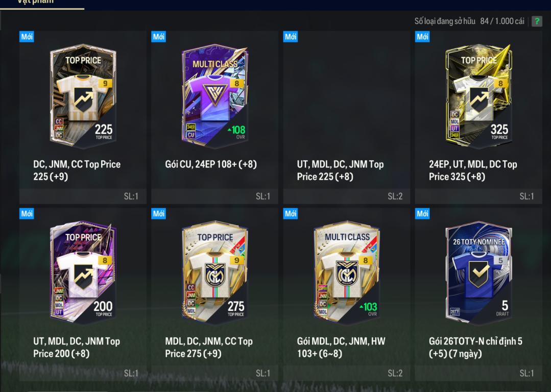Viewport: 551px width, 392px height.
Task: Click SL:2 quantity bar under Top Price 225 (+8)
Action: pyautogui.click(x=347, y=197)
